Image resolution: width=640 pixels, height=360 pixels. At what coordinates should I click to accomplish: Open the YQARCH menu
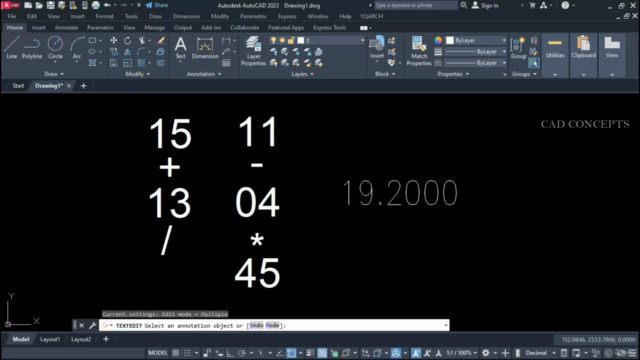coord(371,16)
